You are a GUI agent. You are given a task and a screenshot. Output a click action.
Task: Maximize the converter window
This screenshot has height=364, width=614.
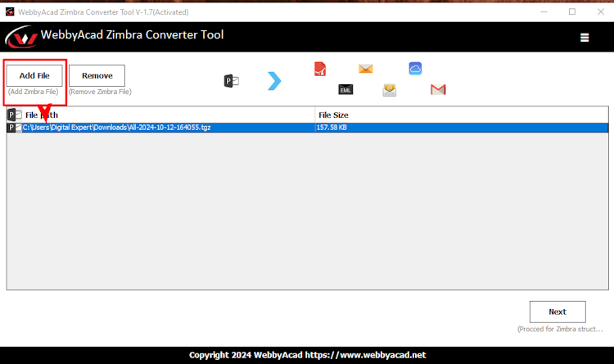point(572,11)
